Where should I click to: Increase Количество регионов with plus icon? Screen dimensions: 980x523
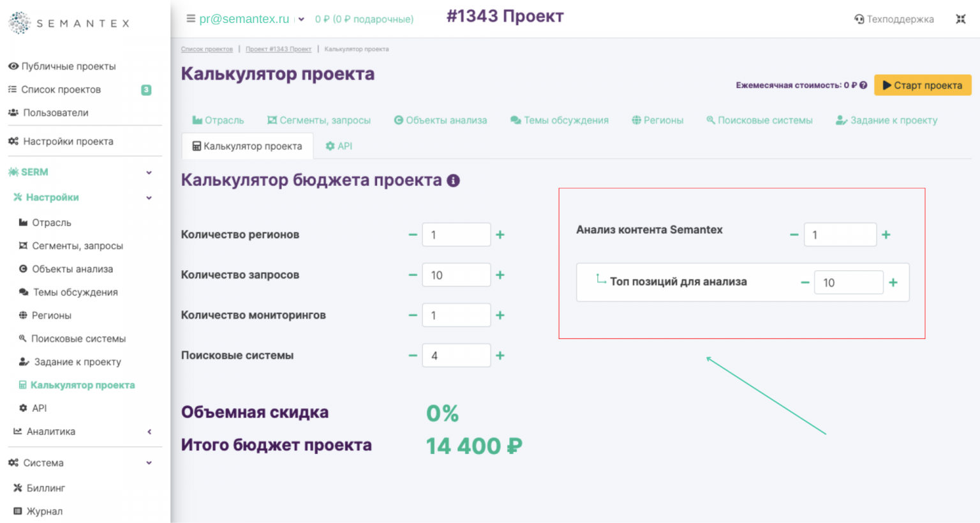pyautogui.click(x=500, y=235)
